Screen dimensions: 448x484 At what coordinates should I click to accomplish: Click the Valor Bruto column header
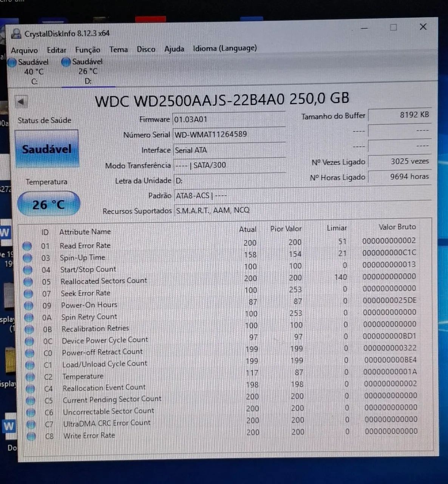pyautogui.click(x=397, y=227)
